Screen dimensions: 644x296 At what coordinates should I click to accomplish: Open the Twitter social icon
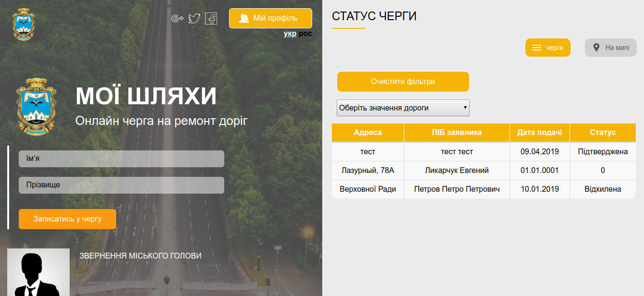tap(194, 19)
